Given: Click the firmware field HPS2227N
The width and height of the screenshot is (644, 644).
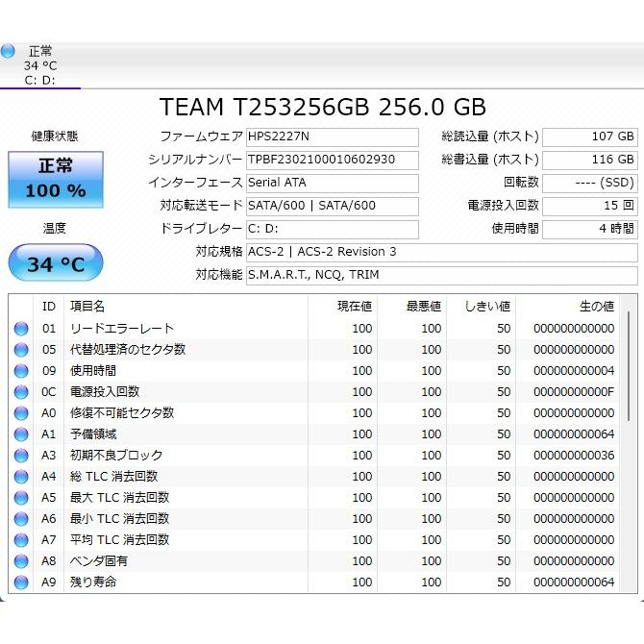Looking at the screenshot, I should pos(333,136).
